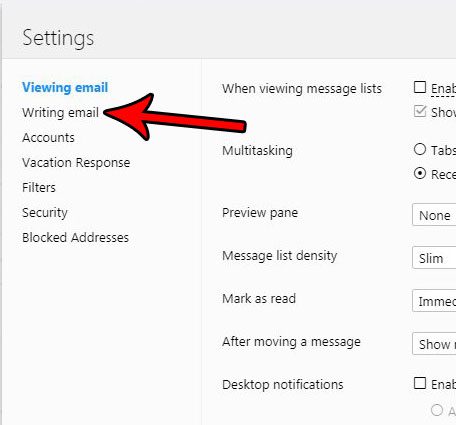Open the Security settings section

click(45, 213)
